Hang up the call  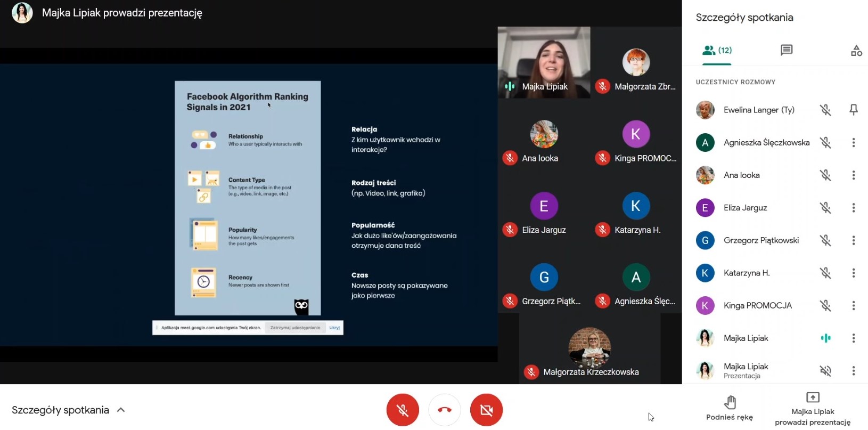(x=445, y=410)
